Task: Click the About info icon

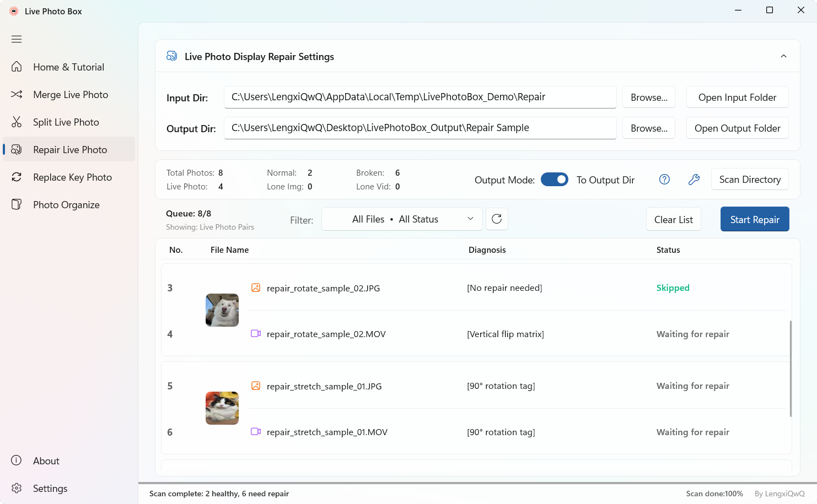Action: pyautogui.click(x=17, y=460)
